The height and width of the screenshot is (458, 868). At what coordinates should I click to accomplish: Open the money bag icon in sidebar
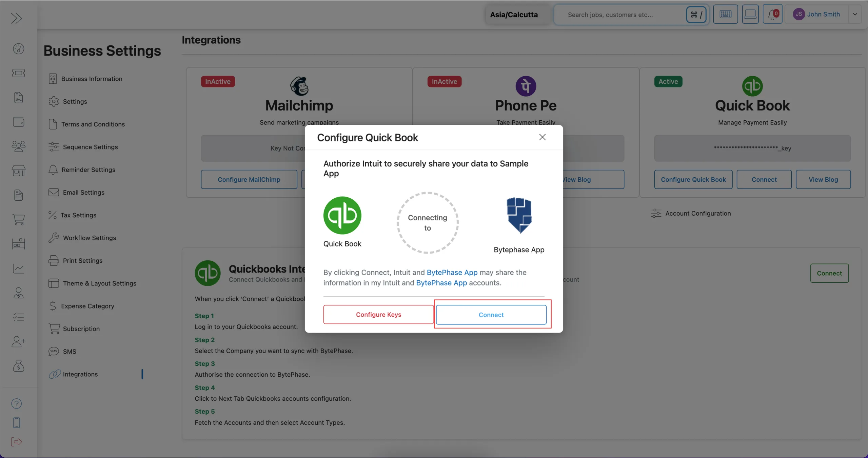(18, 366)
